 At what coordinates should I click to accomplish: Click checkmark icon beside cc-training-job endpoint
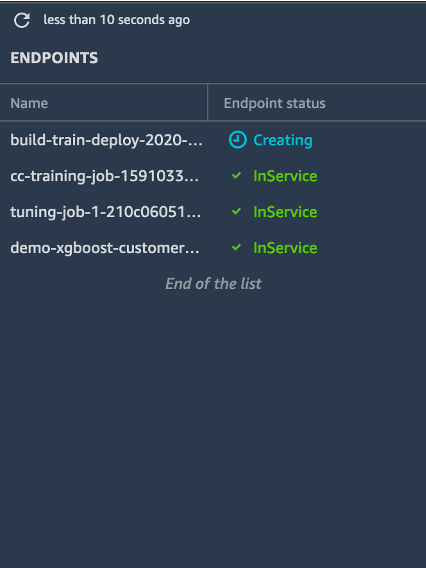click(237, 176)
